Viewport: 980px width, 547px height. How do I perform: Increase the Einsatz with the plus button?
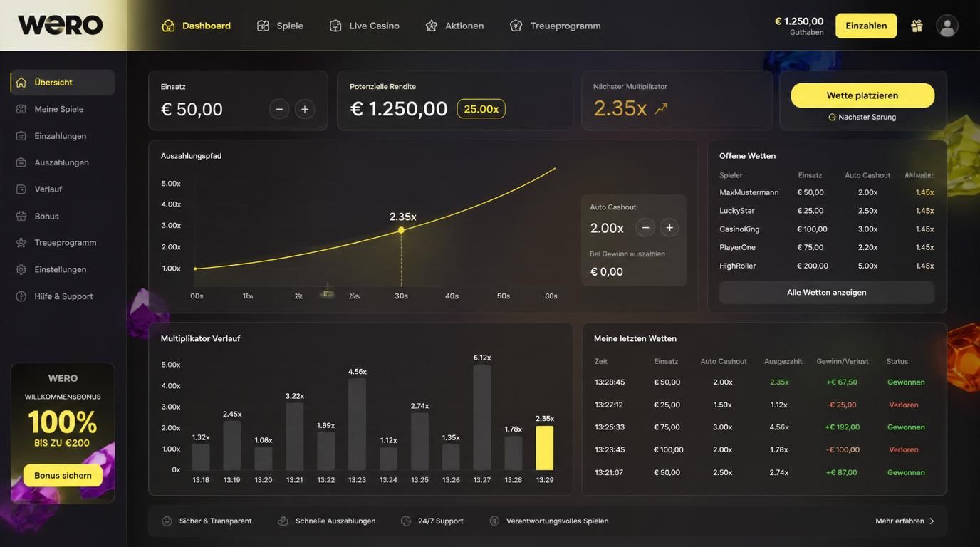305,109
